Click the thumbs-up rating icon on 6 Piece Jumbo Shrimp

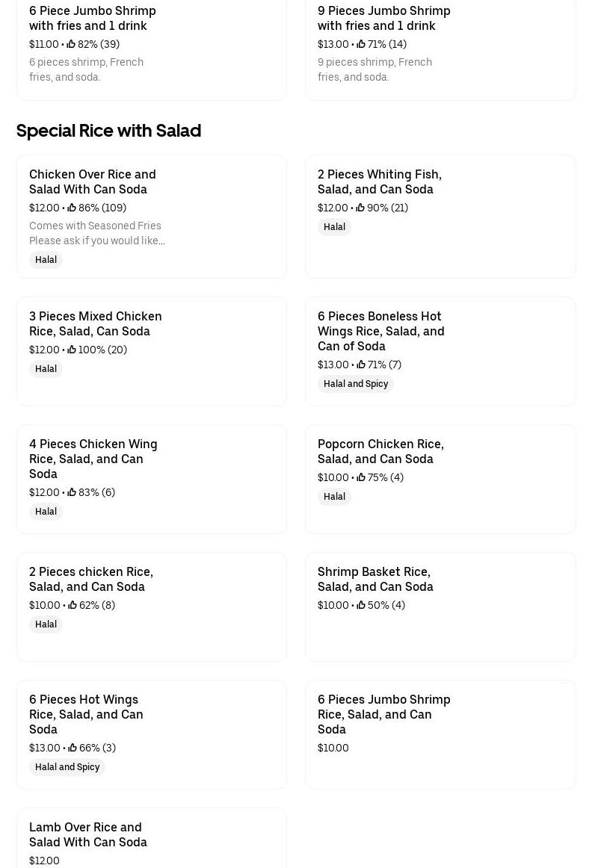70,44
